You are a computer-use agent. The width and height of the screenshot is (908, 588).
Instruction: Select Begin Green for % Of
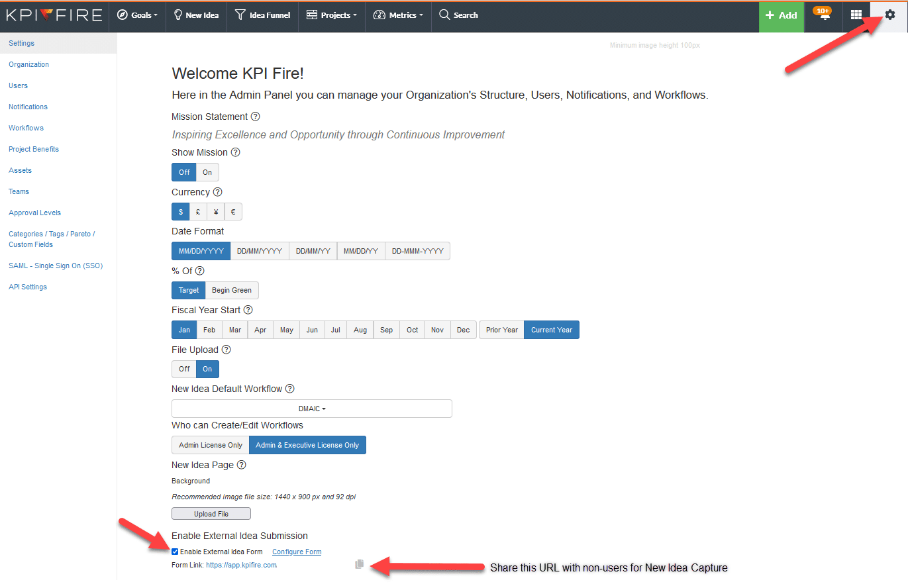[232, 290]
